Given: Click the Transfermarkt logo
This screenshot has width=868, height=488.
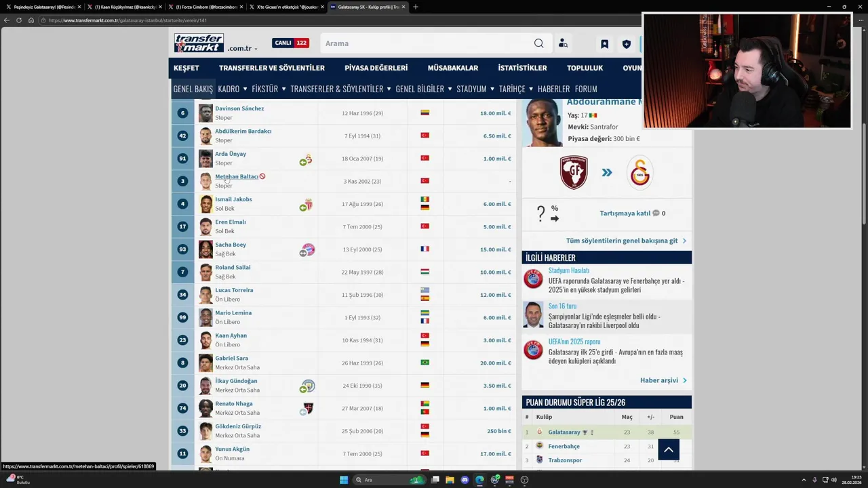Looking at the screenshot, I should click(x=199, y=43).
